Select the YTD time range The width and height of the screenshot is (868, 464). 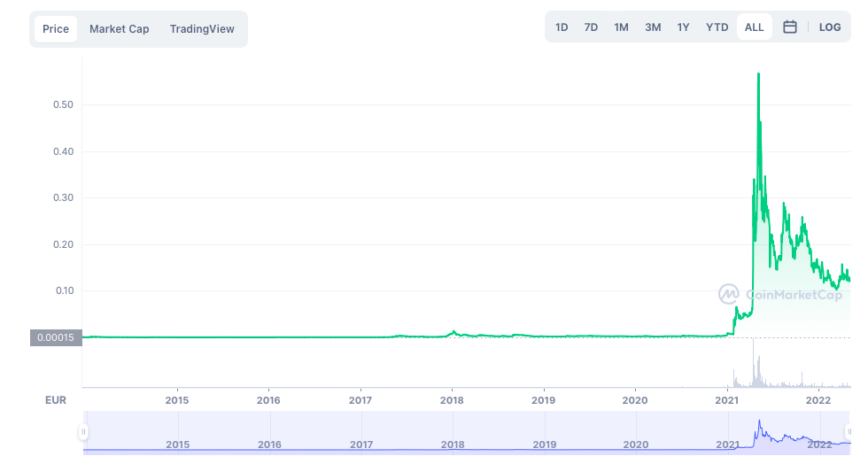(x=717, y=27)
